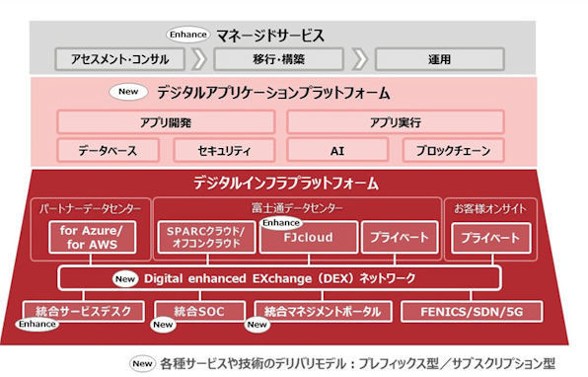Click the New badge beside デジタルアプリケーションプラットフォーム

128,92
